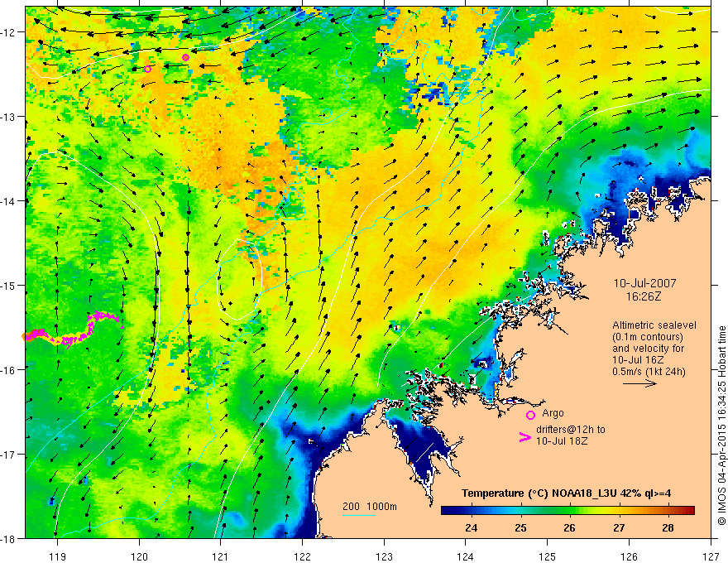Click the colorbar tick label 27

point(619,527)
